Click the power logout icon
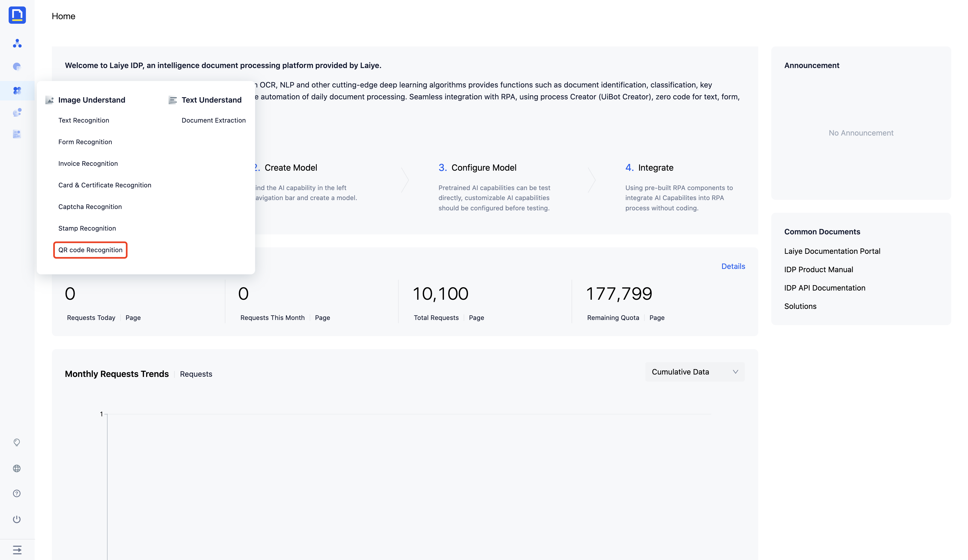The image size is (968, 560). 17,519
